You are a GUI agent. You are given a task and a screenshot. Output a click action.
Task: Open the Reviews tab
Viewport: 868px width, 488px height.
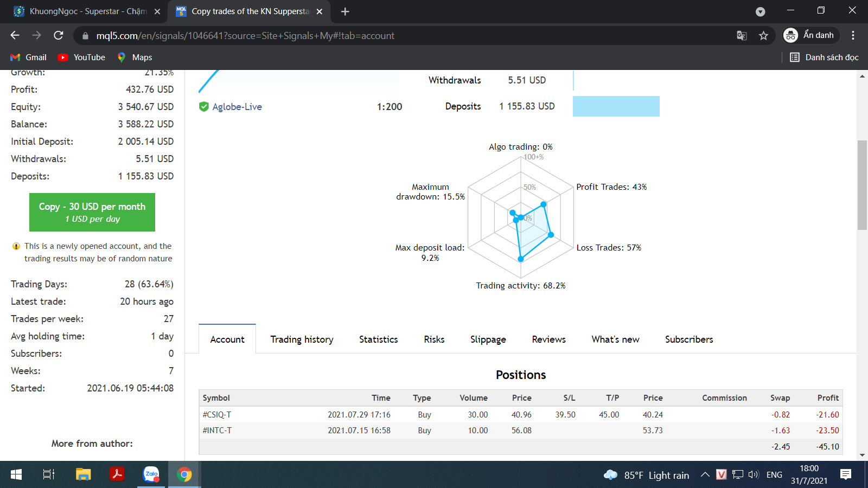[549, 339]
